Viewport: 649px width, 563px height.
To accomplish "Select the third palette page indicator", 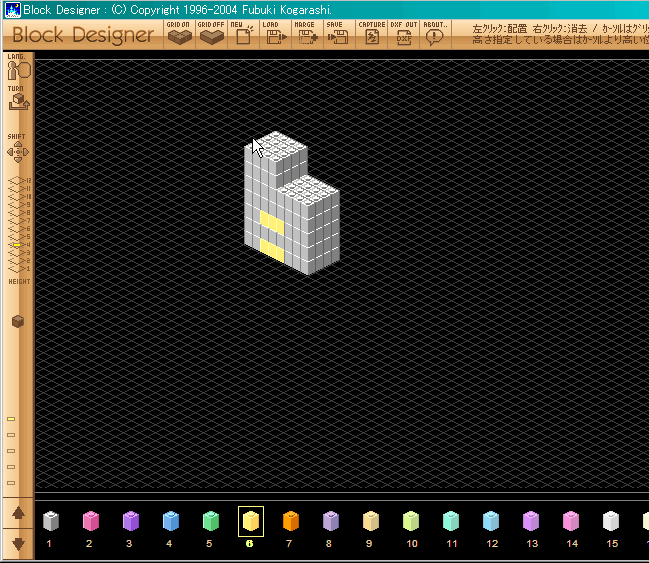I will [x=11, y=451].
